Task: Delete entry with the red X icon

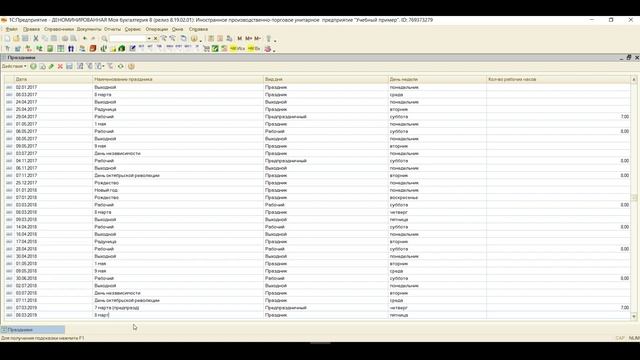Action: 60,66
